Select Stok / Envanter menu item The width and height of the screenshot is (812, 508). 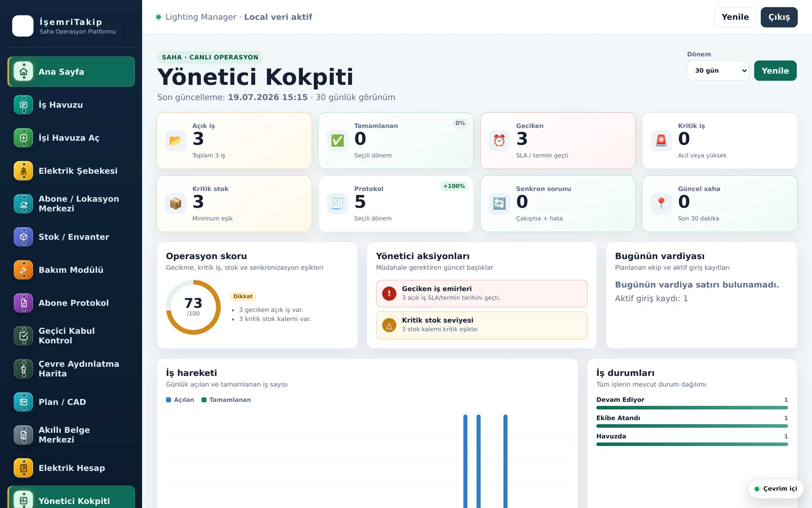[71, 237]
